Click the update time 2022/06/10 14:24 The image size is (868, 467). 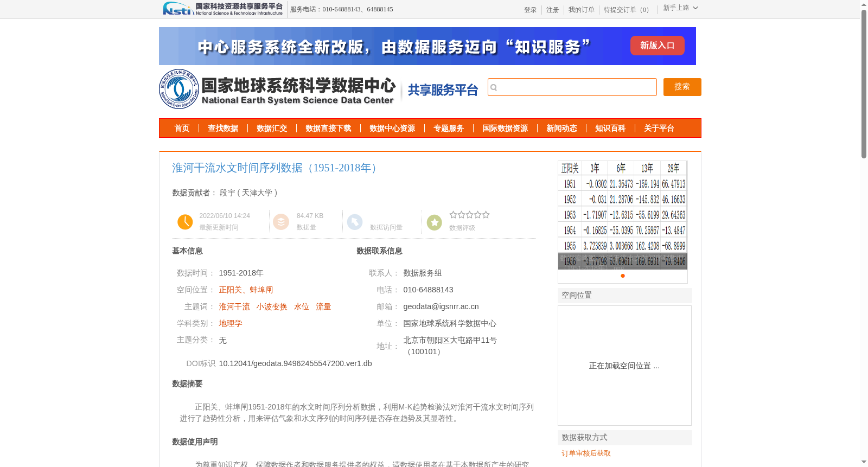point(225,216)
